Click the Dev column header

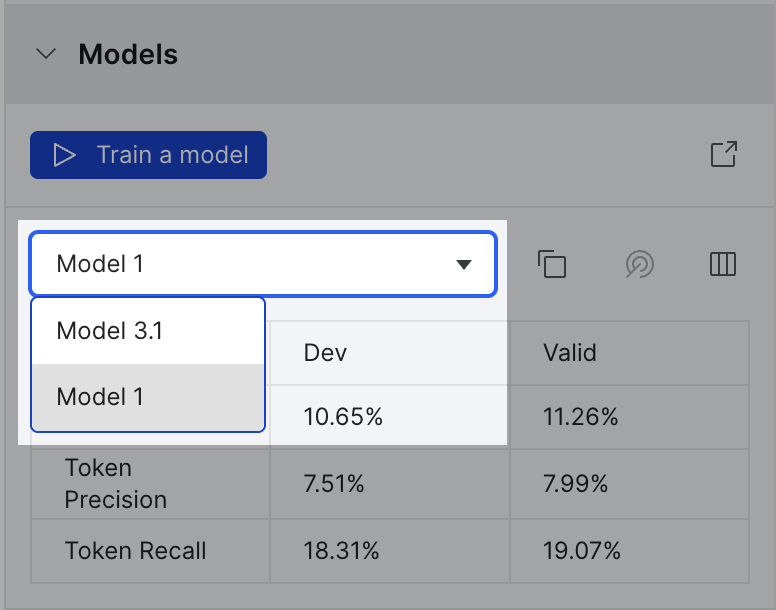point(325,353)
